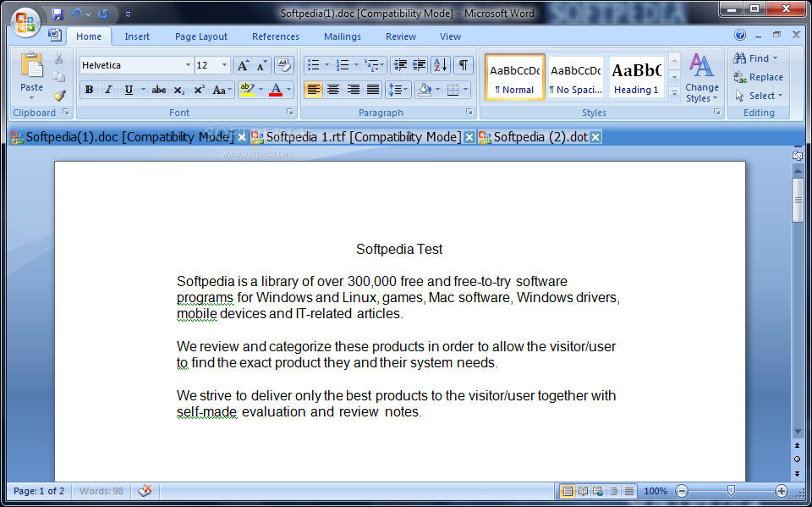Click Words: 98 count in status bar
Image resolution: width=812 pixels, height=507 pixels.
[101, 491]
